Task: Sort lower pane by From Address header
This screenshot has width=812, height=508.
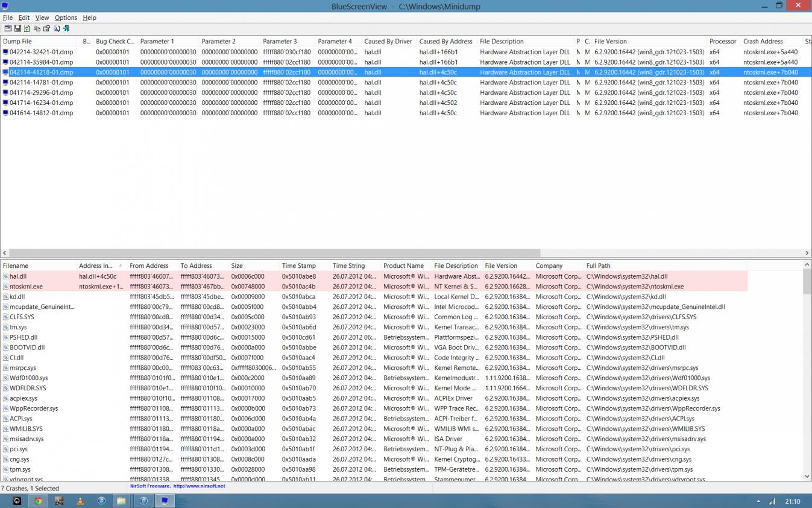Action: (x=153, y=266)
